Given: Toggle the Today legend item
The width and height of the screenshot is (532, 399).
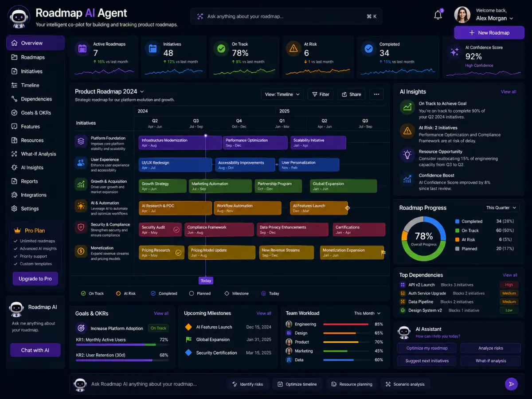Looking at the screenshot, I should 270,293.
